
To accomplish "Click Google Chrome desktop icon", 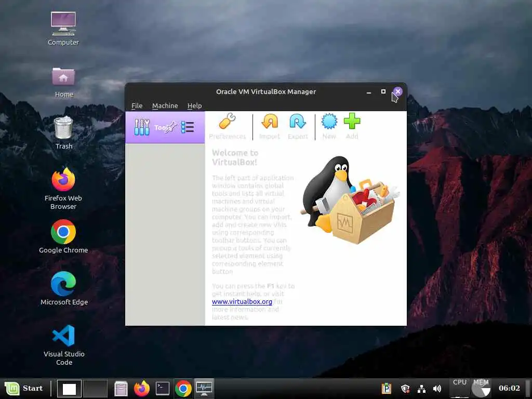I will tap(63, 236).
